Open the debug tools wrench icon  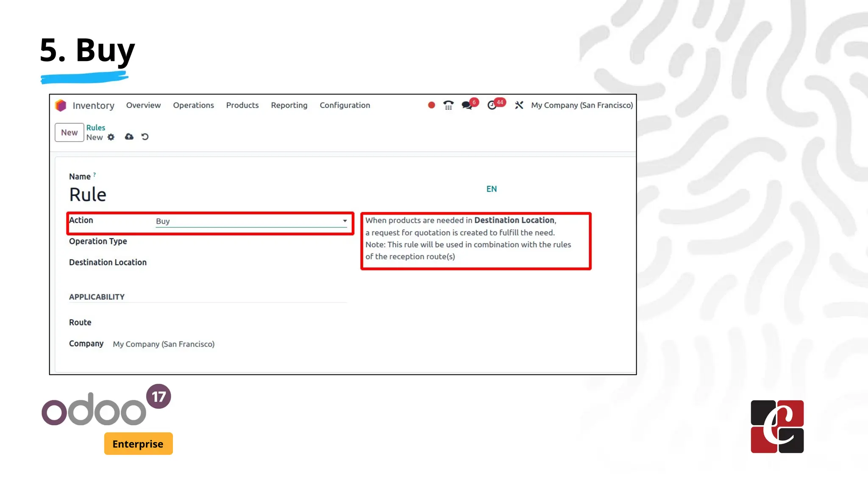click(x=519, y=105)
